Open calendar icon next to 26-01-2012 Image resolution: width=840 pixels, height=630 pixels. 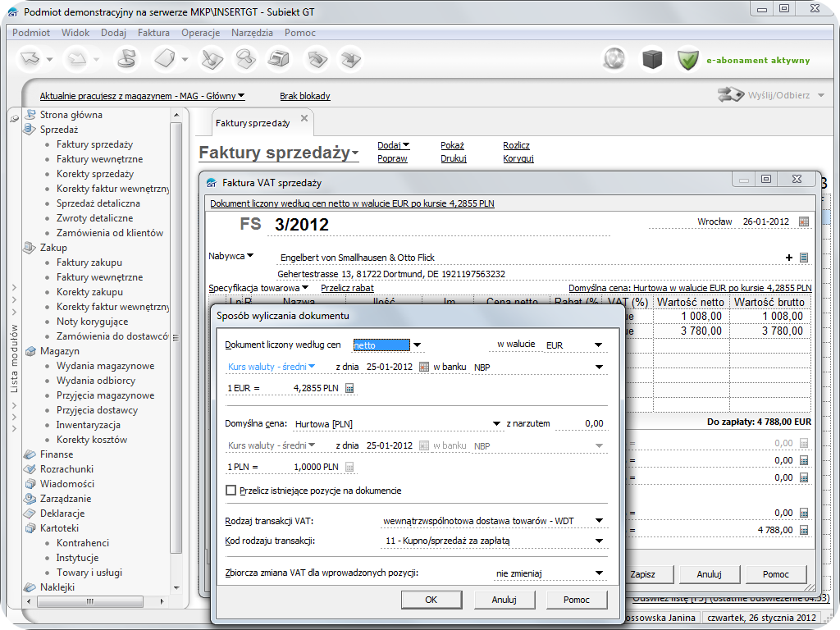[x=804, y=221]
